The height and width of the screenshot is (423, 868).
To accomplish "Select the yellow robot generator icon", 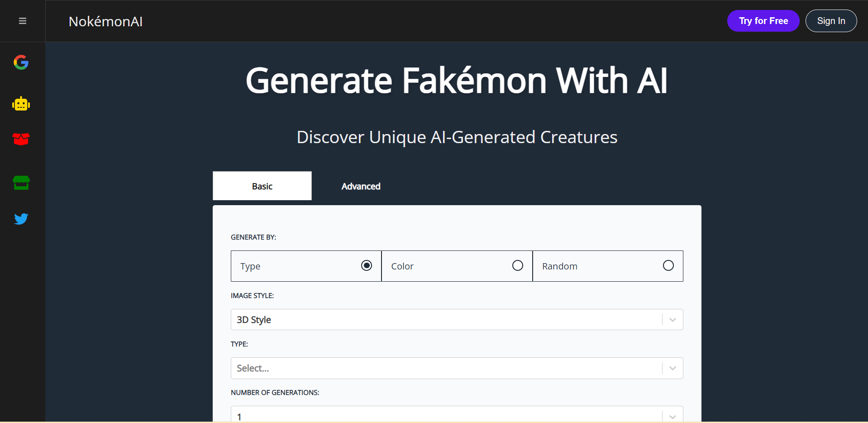I will tap(21, 103).
